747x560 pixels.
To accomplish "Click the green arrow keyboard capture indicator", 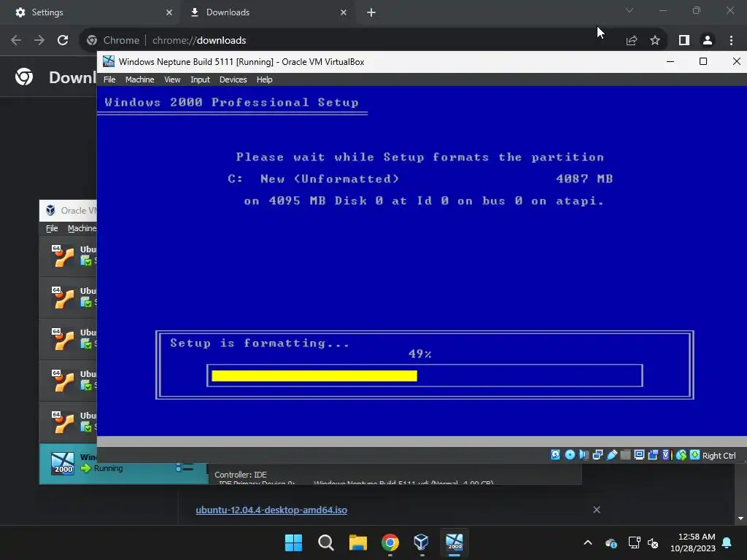I will (x=695, y=455).
